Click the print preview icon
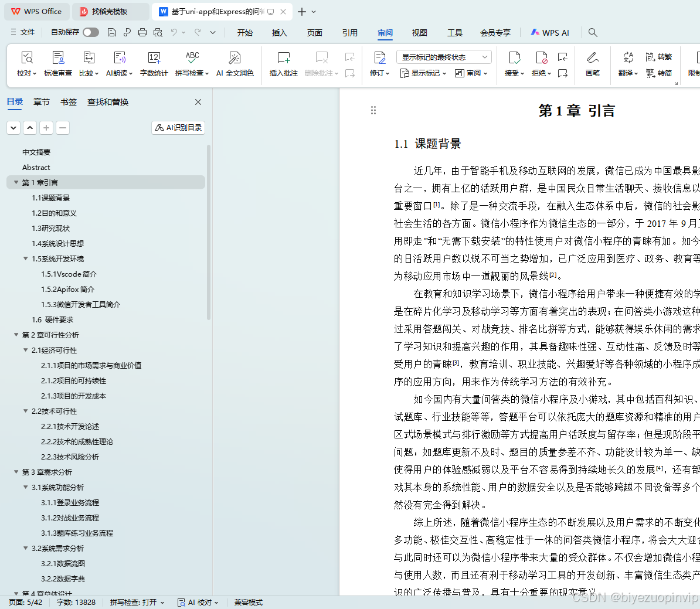 tap(158, 32)
